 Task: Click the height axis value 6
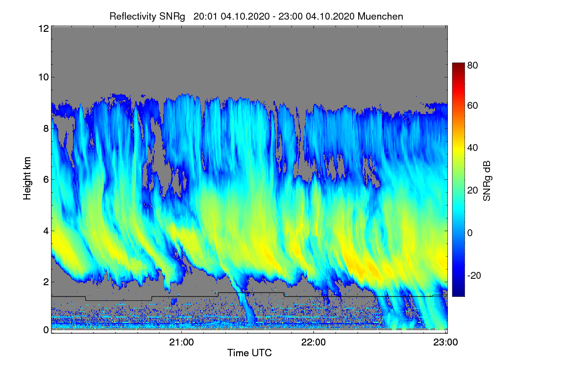click(45, 179)
